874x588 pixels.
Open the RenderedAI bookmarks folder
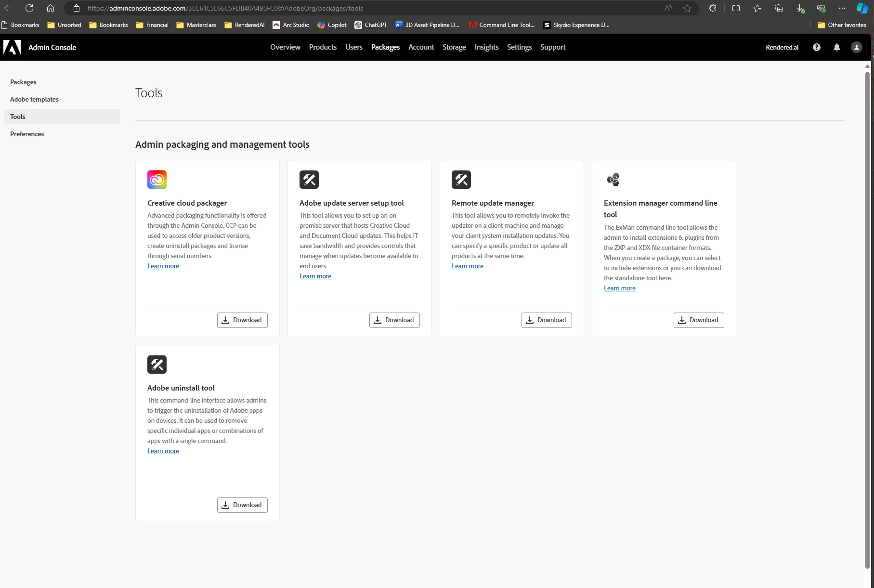point(245,25)
